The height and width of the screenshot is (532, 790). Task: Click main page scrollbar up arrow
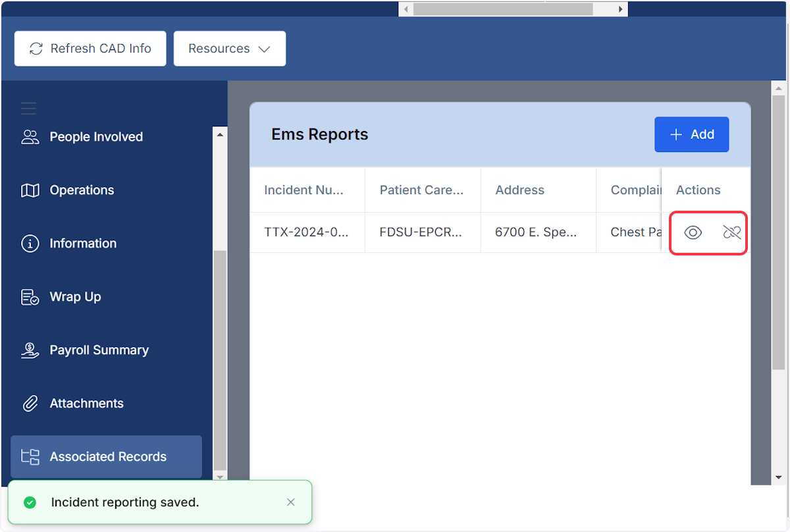778,88
